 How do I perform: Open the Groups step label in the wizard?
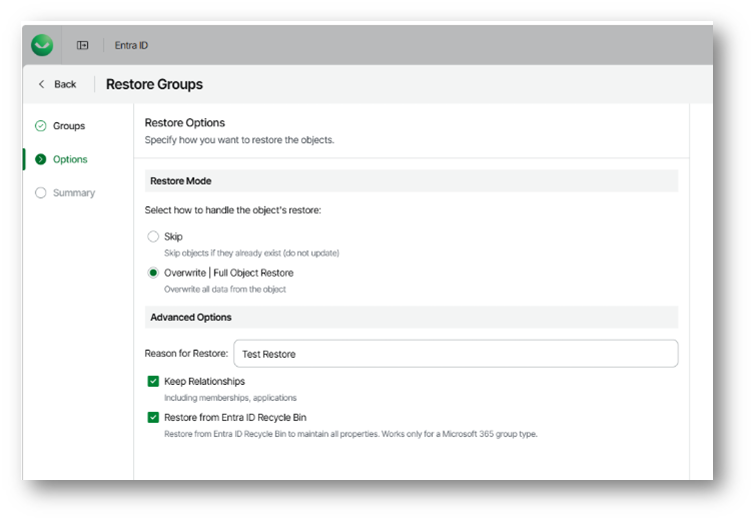click(69, 126)
